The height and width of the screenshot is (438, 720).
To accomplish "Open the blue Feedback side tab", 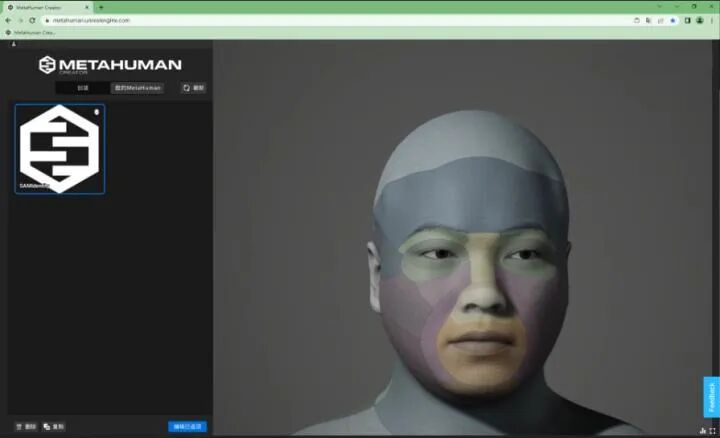I will [x=711, y=397].
